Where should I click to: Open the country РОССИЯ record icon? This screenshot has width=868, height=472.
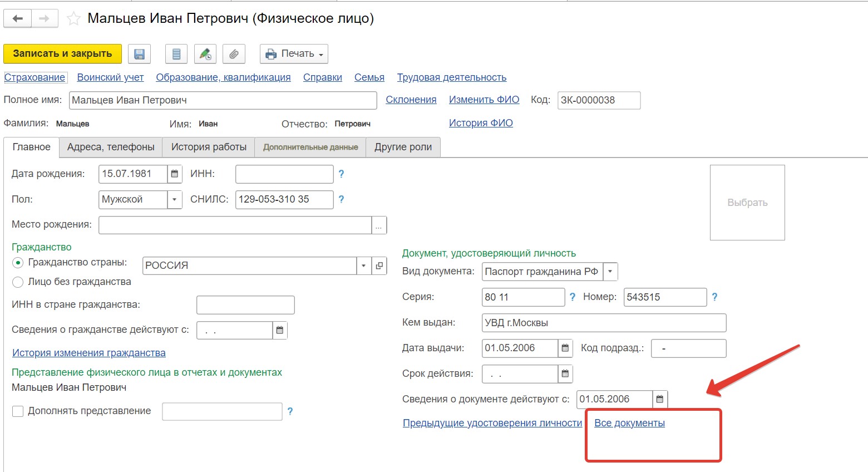click(x=379, y=266)
